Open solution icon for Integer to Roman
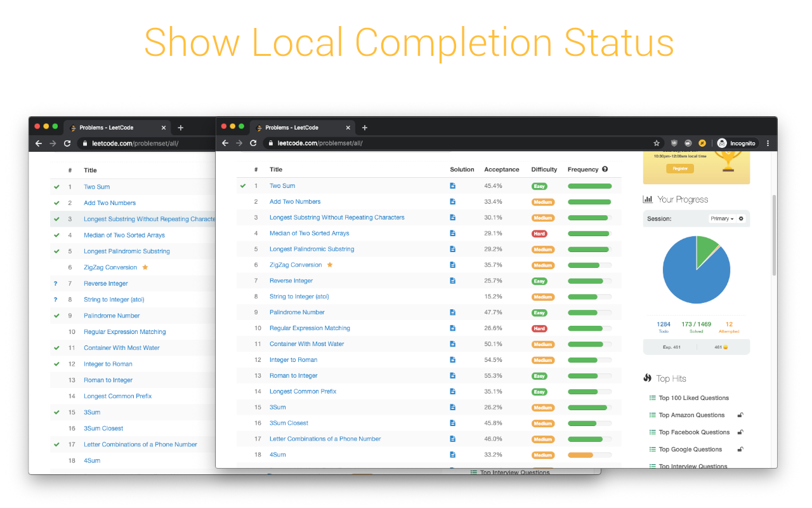The image size is (812, 508). tap(452, 360)
